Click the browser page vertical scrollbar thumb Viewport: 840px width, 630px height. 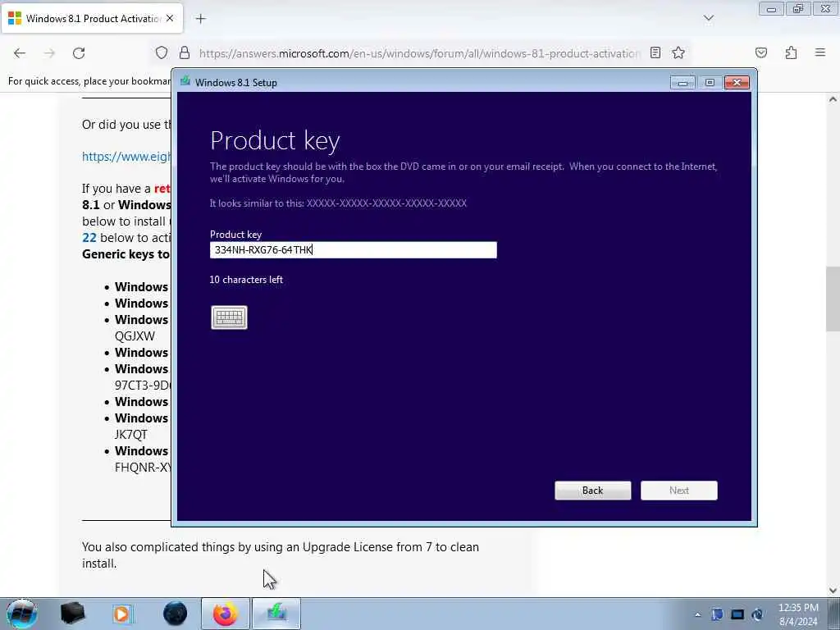coord(833,299)
